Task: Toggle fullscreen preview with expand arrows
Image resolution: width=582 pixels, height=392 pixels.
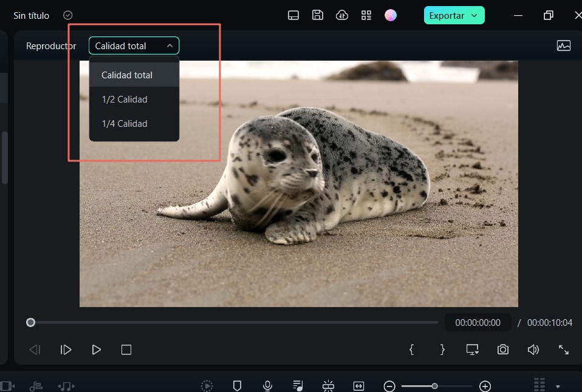Action: pyautogui.click(x=563, y=350)
